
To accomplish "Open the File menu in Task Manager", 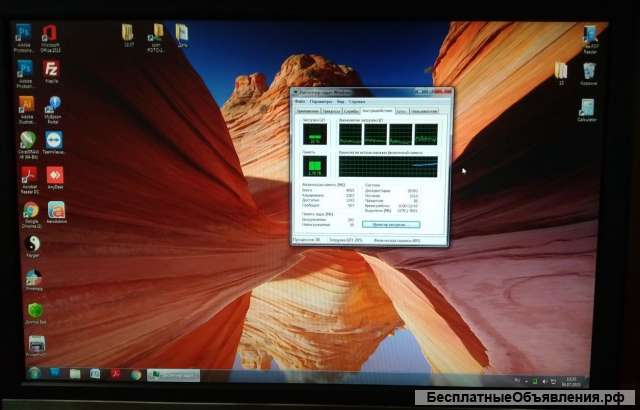I will [300, 101].
